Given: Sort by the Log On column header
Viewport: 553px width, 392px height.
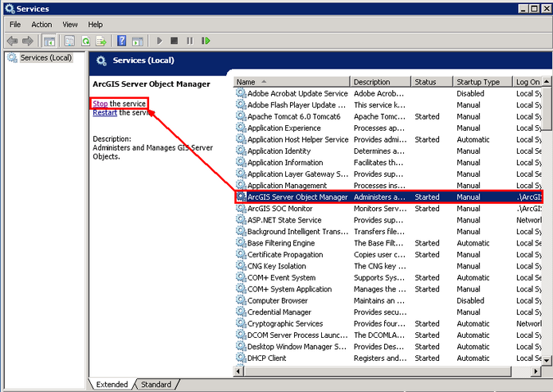Looking at the screenshot, I should (528, 82).
